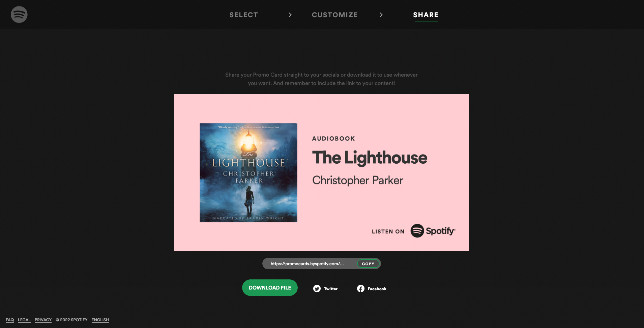Go to the SELECT step

point(244,15)
